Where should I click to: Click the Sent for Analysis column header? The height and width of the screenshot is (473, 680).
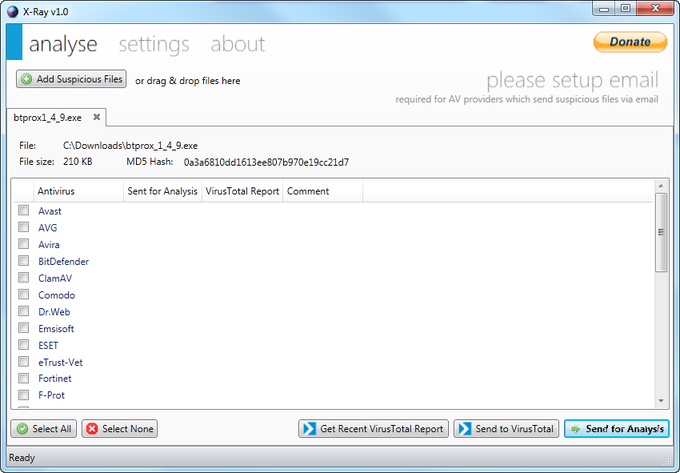[163, 191]
